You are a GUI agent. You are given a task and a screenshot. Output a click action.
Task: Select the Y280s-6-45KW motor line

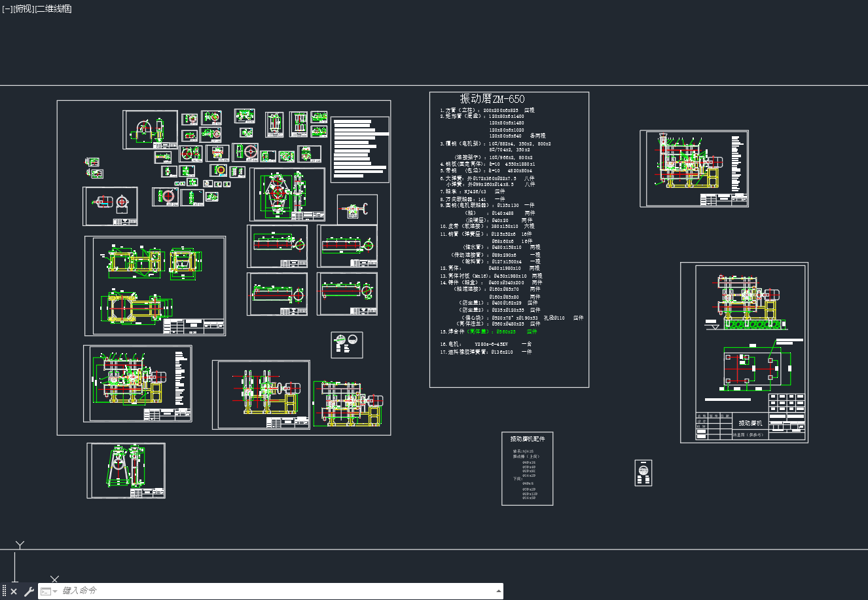point(486,344)
